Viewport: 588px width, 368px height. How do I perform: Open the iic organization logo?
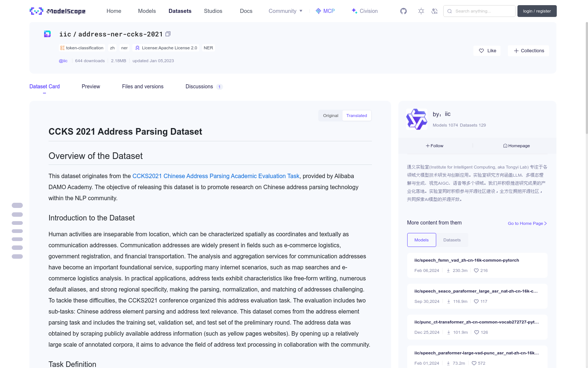click(x=417, y=119)
